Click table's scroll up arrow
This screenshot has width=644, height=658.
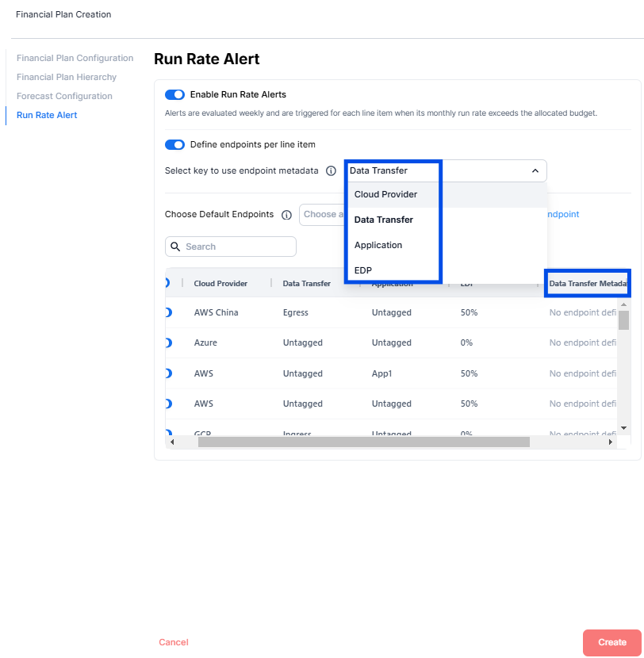(x=623, y=304)
